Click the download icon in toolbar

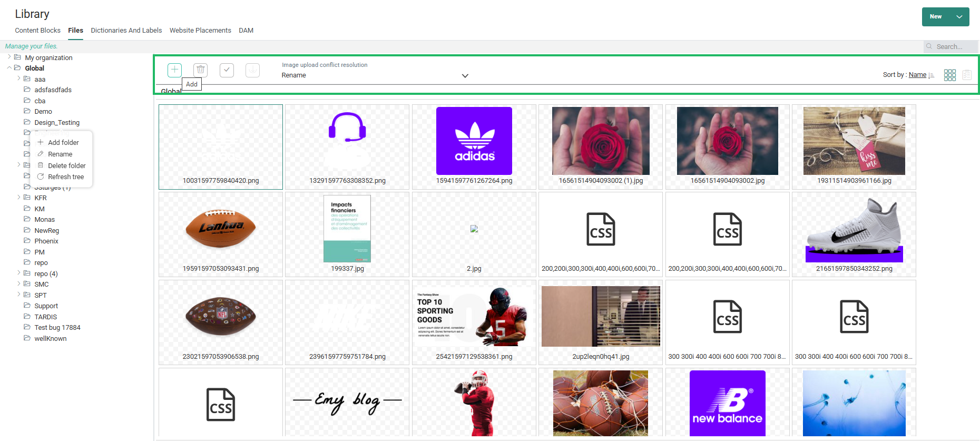[252, 70]
